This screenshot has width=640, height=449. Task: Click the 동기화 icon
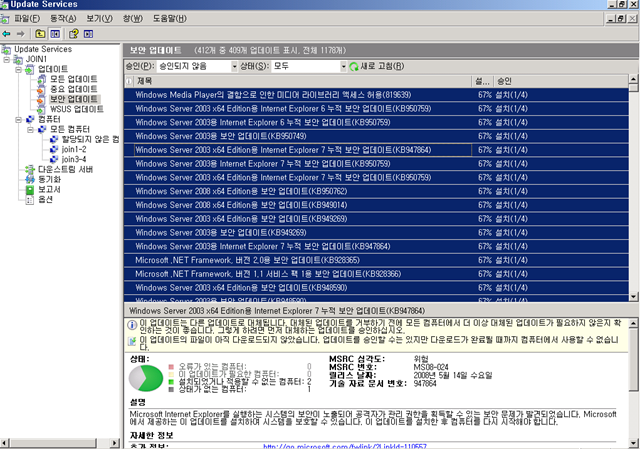coord(30,179)
